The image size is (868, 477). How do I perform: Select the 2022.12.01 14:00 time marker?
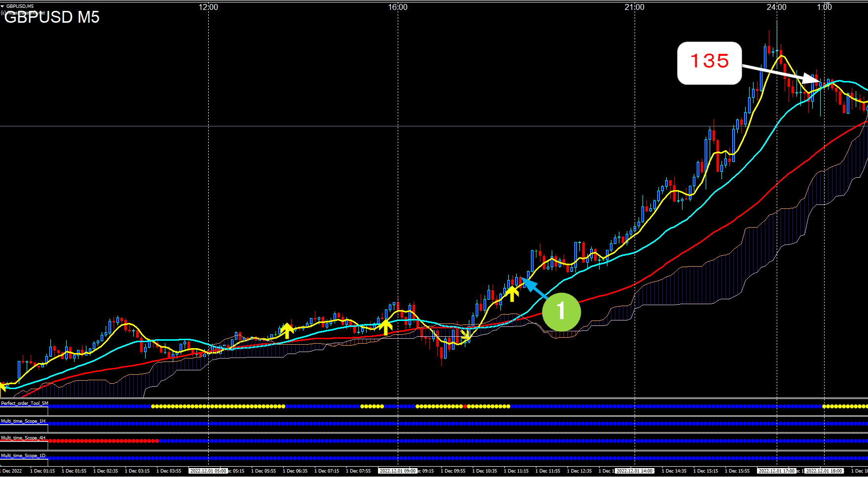(x=635, y=471)
